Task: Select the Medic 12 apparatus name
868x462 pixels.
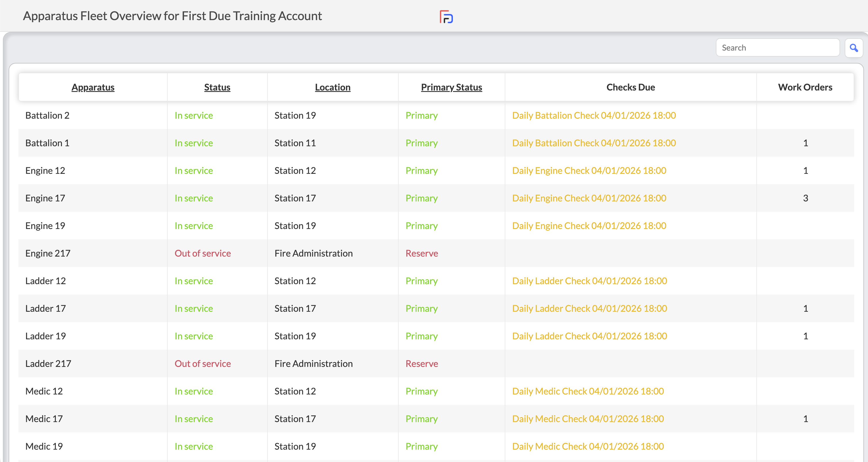Action: coord(44,391)
